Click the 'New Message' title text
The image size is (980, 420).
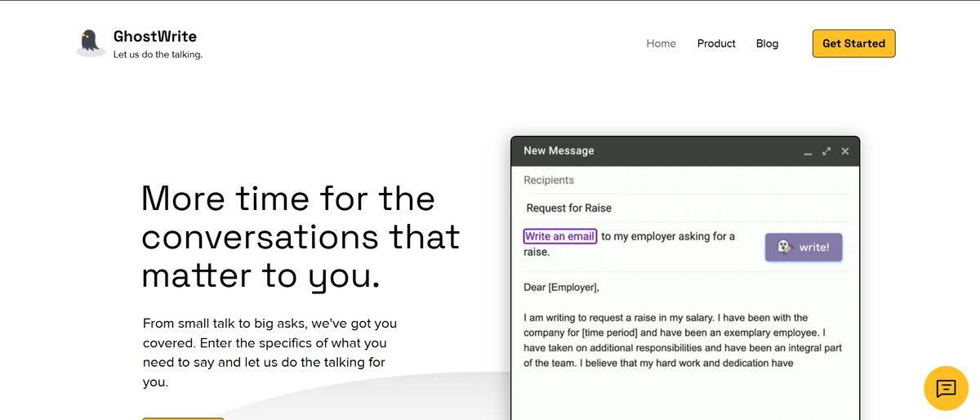pos(559,150)
